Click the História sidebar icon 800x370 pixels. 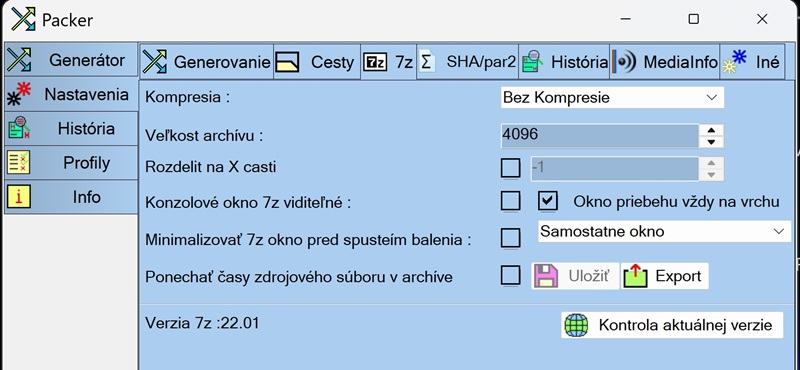[19, 129]
